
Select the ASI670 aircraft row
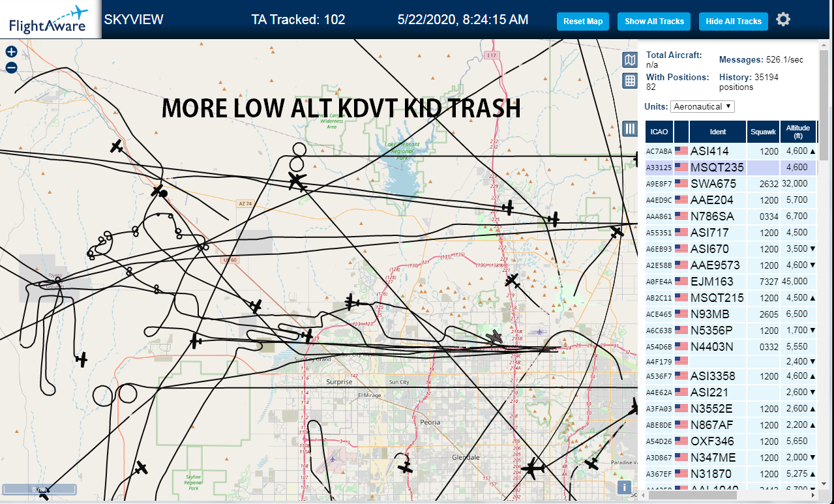click(731, 249)
